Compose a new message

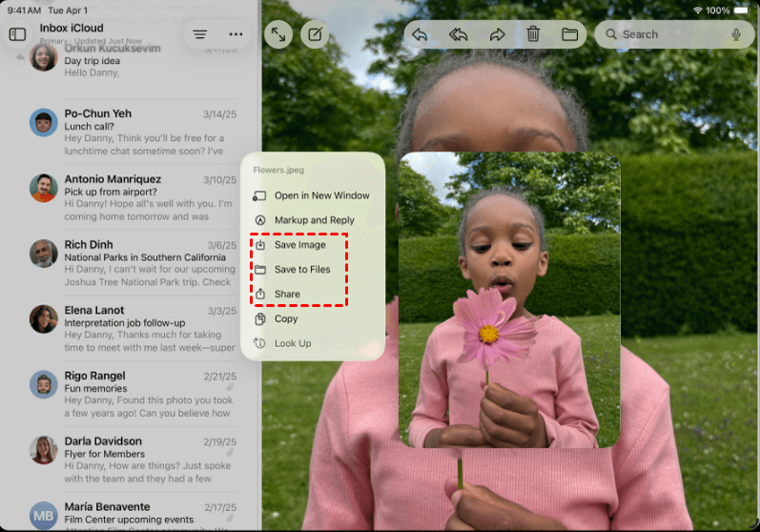point(315,34)
